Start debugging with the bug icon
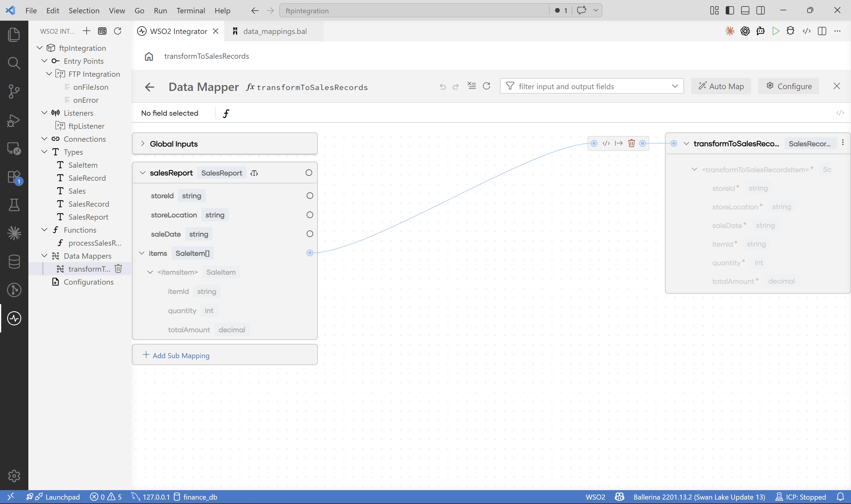 (790, 31)
